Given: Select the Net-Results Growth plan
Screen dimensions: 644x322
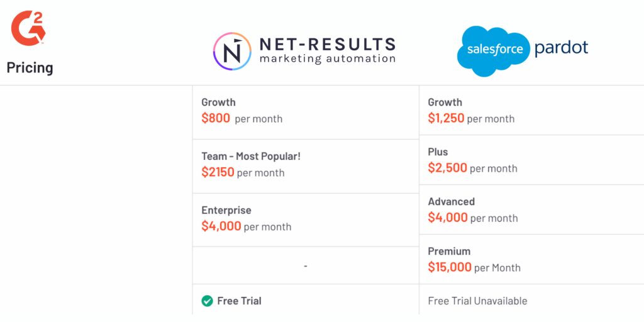Looking at the screenshot, I should (306, 112).
